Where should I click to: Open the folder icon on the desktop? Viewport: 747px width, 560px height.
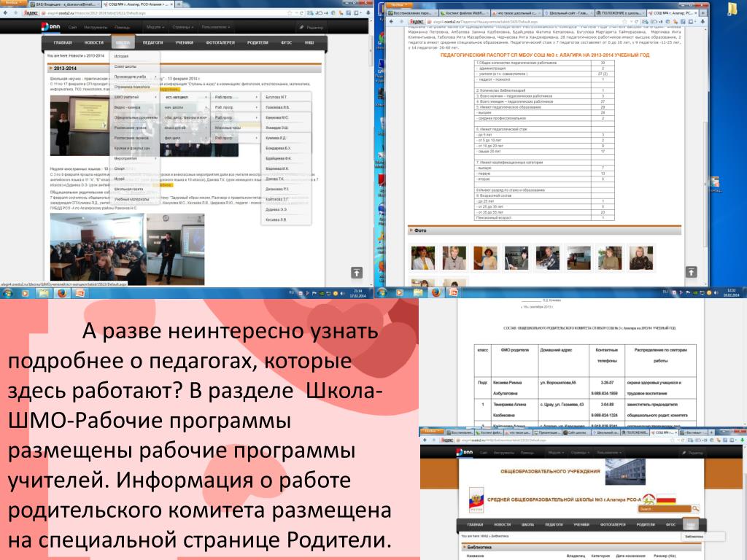coord(733,9)
